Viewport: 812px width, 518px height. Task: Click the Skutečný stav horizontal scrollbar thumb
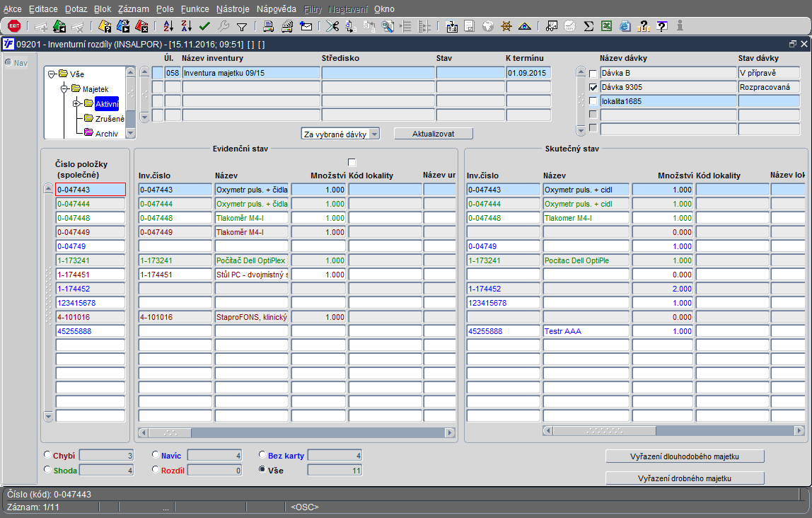pyautogui.click(x=605, y=430)
